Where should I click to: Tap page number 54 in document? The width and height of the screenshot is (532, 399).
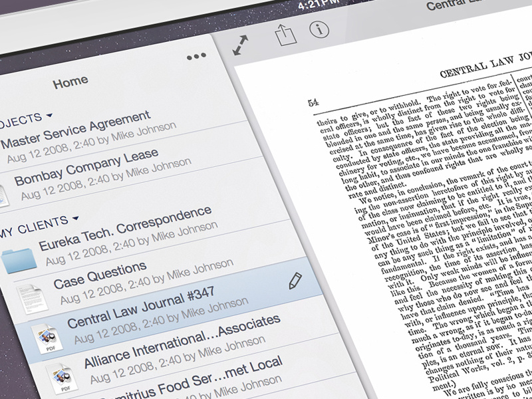(x=313, y=102)
